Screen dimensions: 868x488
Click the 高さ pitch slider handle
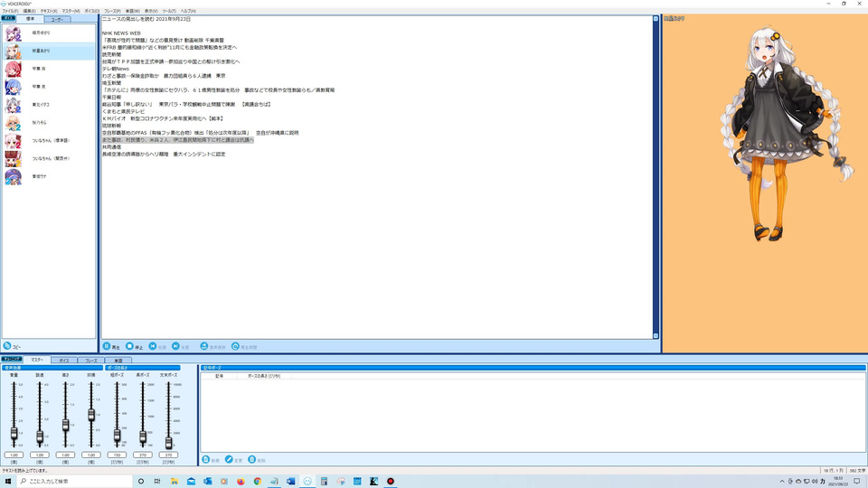point(65,425)
